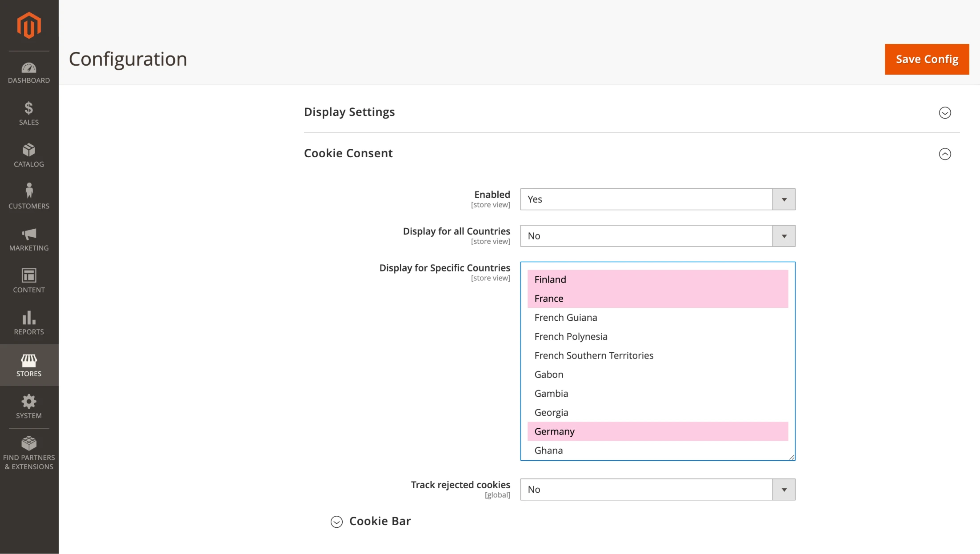Open the Track rejected cookies dropdown

[x=784, y=489]
